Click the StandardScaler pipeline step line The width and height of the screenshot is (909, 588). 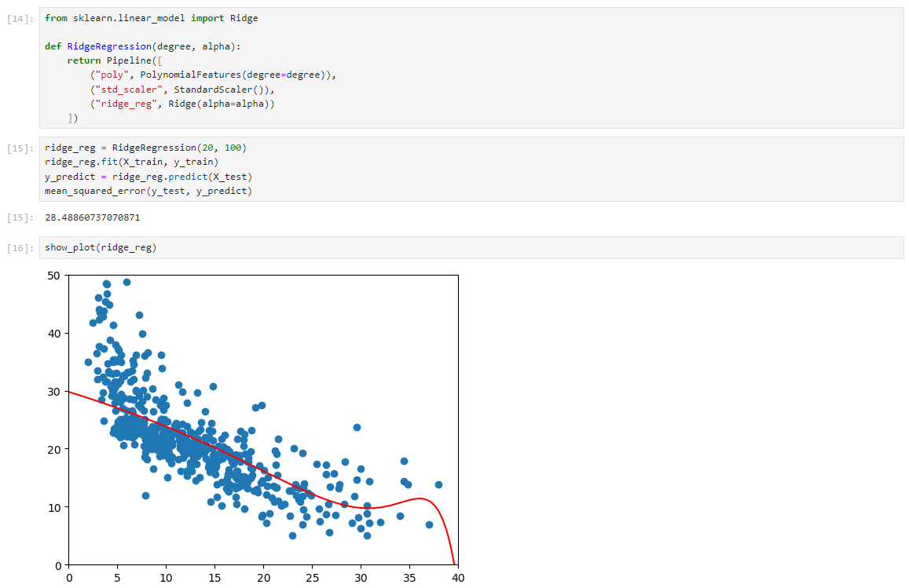[x=182, y=89]
